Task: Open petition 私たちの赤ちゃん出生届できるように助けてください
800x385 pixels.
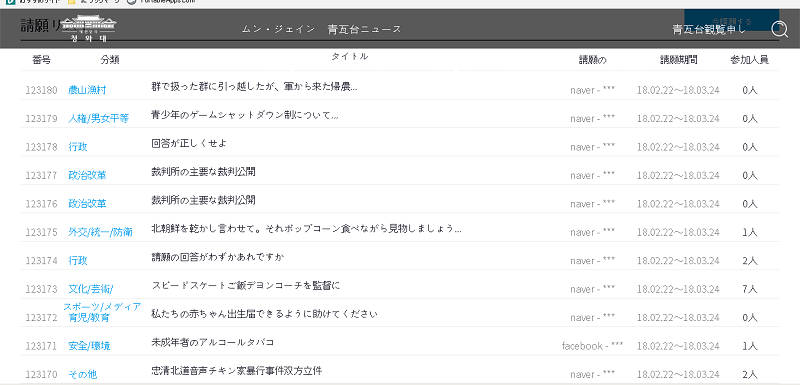Action: click(x=264, y=314)
